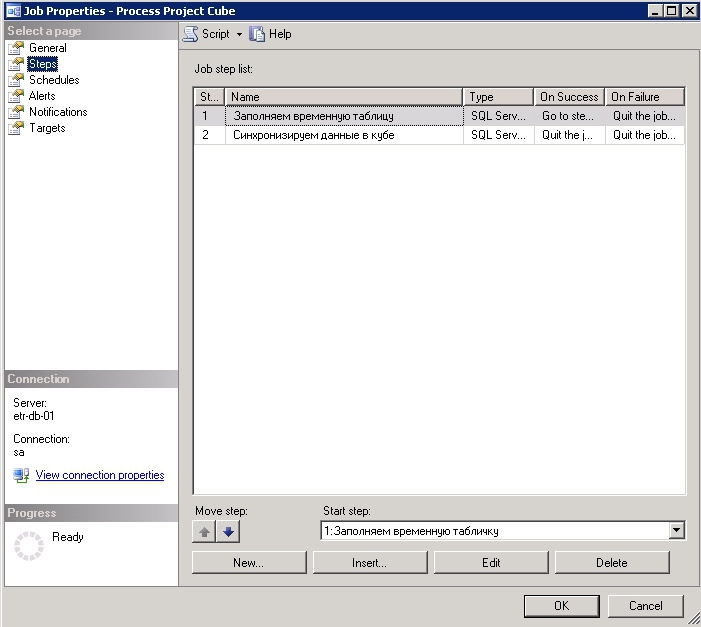The image size is (701, 627).
Task: Click 'Quit the job...' failure cell of step 2
Action: coord(645,135)
